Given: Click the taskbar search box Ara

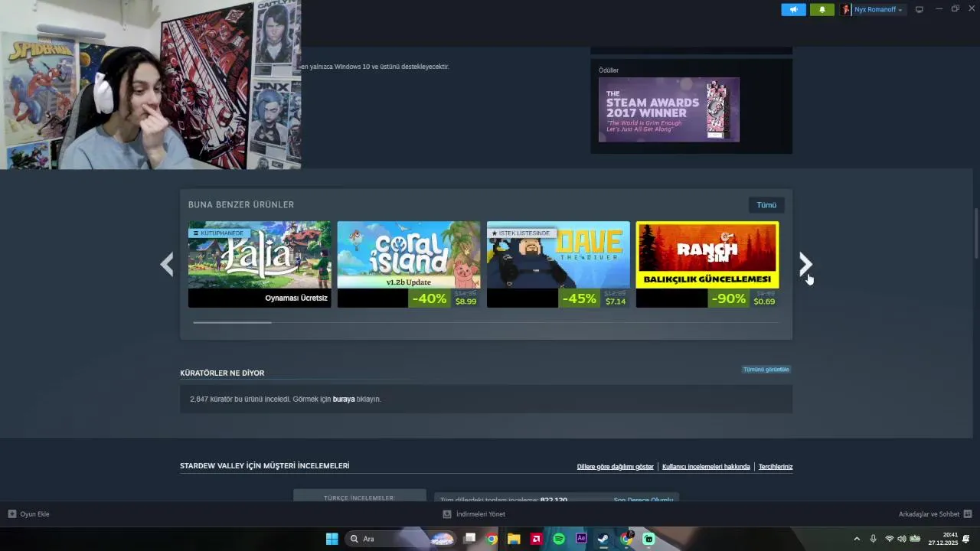Looking at the screenshot, I should pos(401,539).
